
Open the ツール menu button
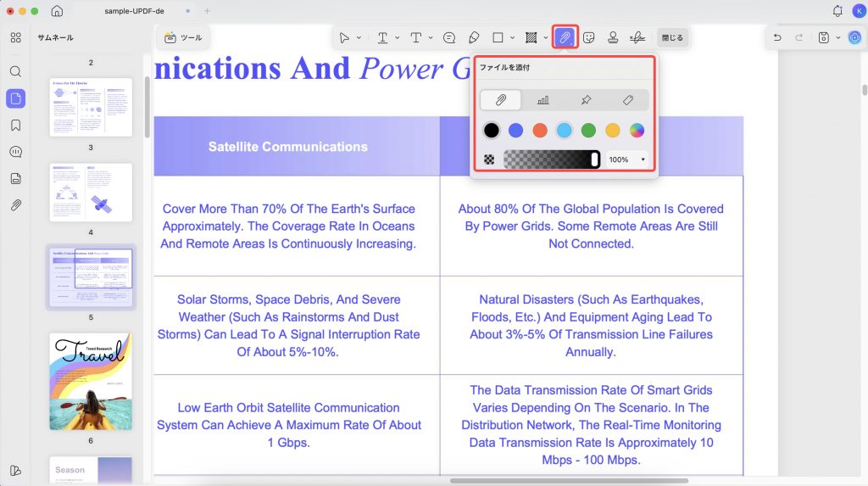point(183,37)
